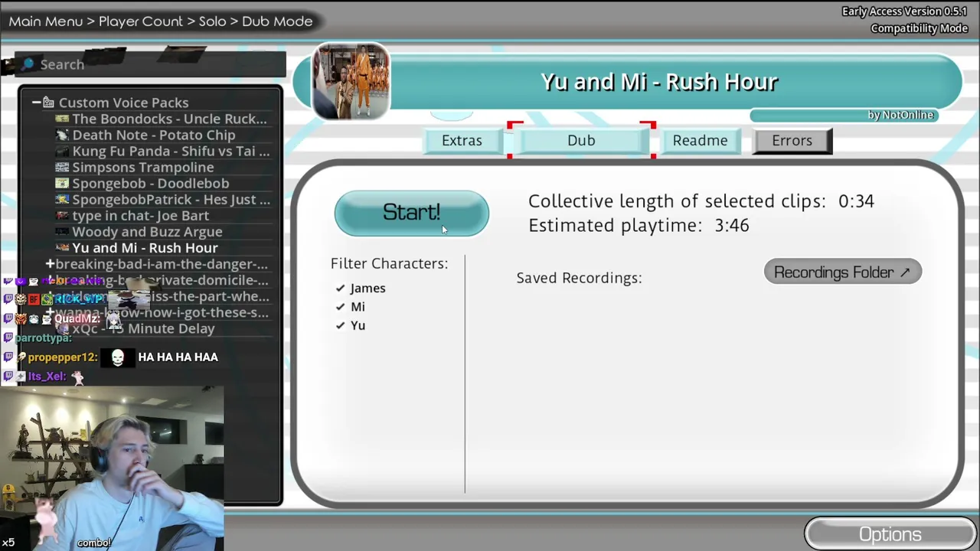Screen dimensions: 980x551
Task: View the Errors tab
Action: (x=792, y=141)
